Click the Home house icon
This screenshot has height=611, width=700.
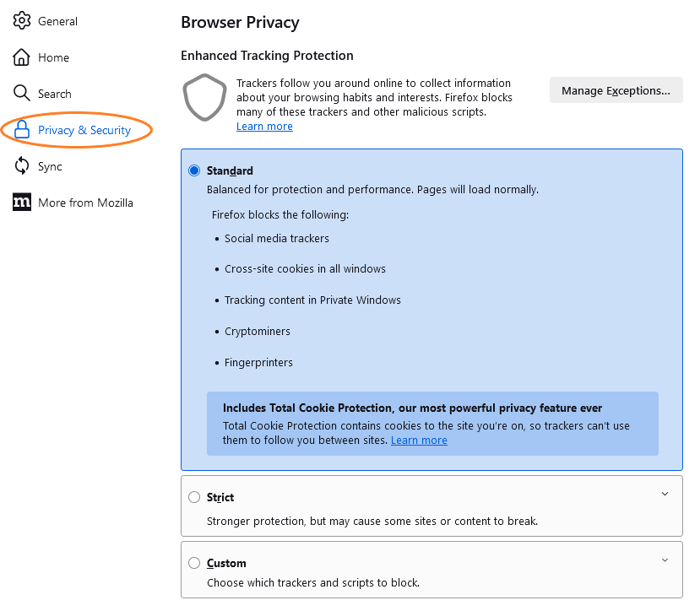click(22, 57)
